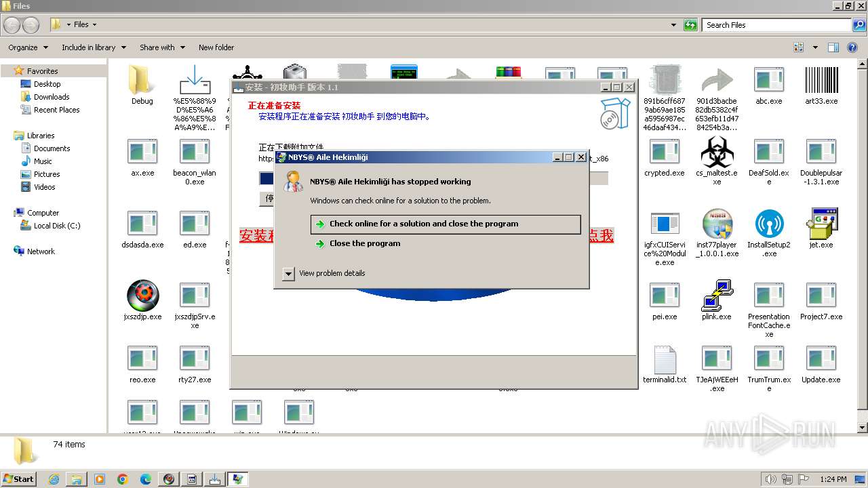This screenshot has height=488, width=868.
Task: Select the 891b6cff687 recycle bin file
Action: pyautogui.click(x=665, y=80)
